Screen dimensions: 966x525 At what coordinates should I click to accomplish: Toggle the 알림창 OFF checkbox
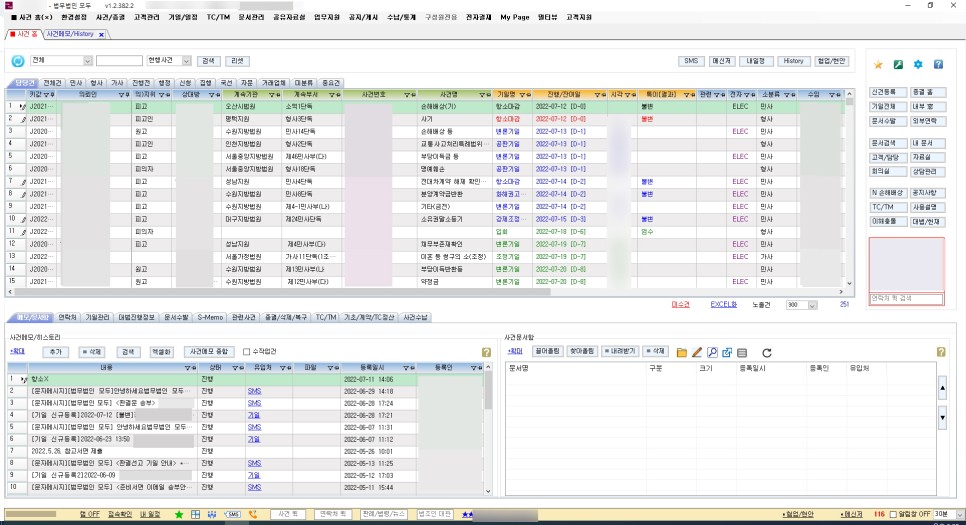(894, 514)
